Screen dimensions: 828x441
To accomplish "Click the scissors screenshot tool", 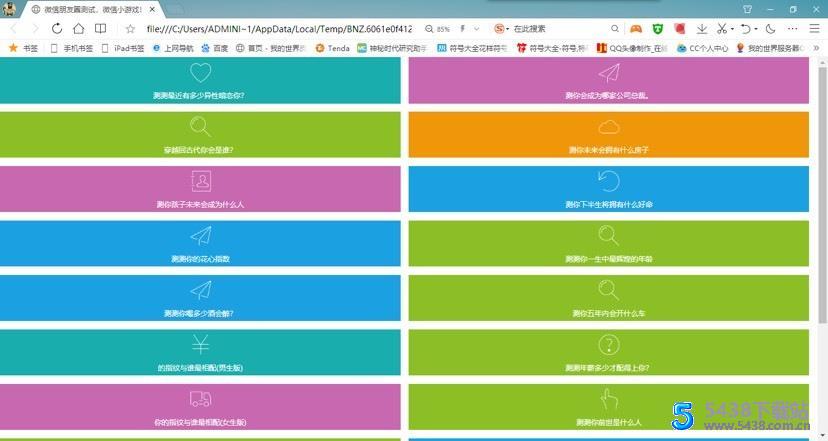I will tap(722, 29).
